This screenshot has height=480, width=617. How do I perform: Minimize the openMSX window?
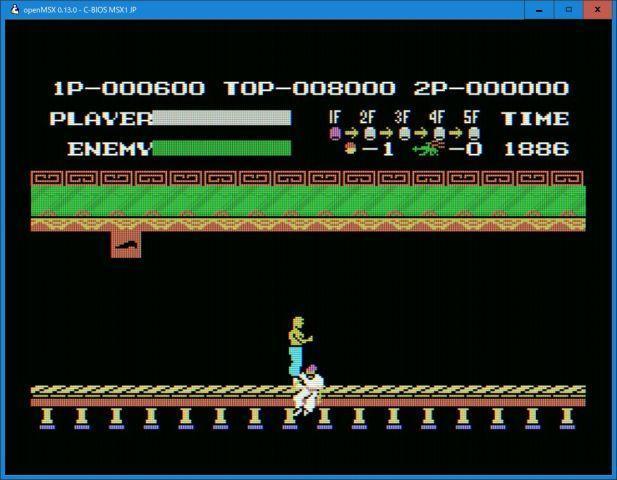click(540, 9)
